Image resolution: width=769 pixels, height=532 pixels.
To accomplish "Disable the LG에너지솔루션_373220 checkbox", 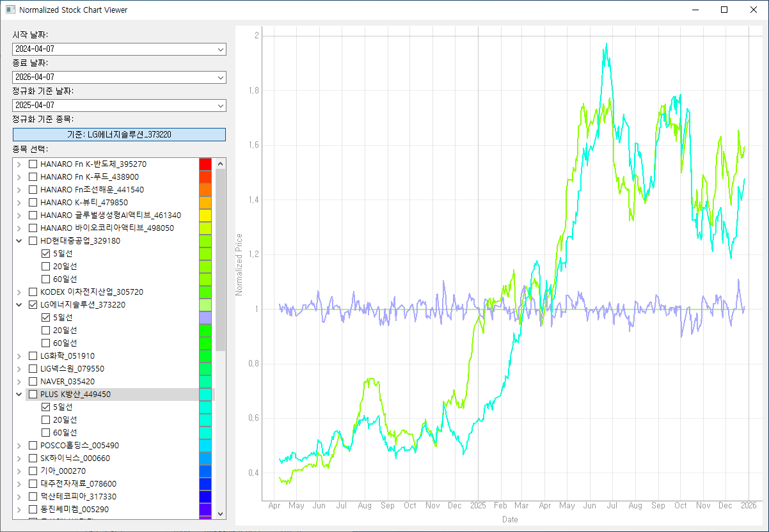I will coord(32,304).
